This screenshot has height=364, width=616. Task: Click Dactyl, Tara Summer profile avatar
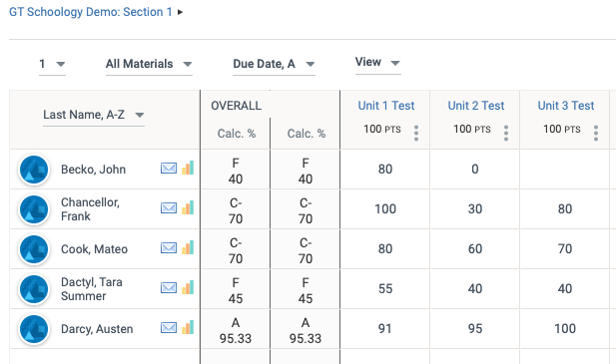coord(34,289)
